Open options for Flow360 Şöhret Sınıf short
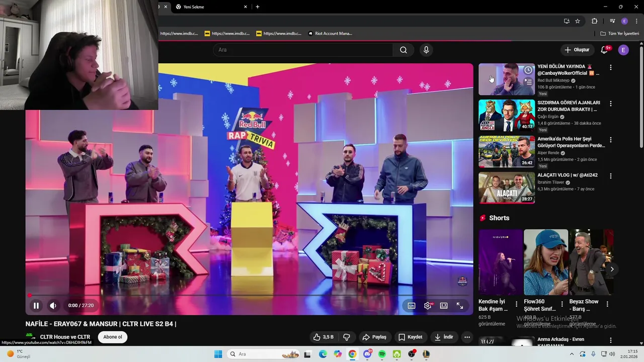644x362 pixels. [562, 304]
